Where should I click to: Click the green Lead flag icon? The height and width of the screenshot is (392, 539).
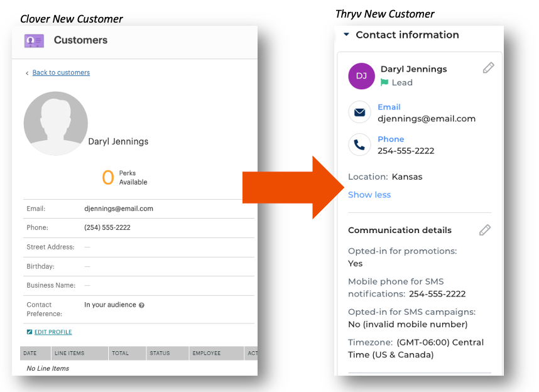coord(384,82)
